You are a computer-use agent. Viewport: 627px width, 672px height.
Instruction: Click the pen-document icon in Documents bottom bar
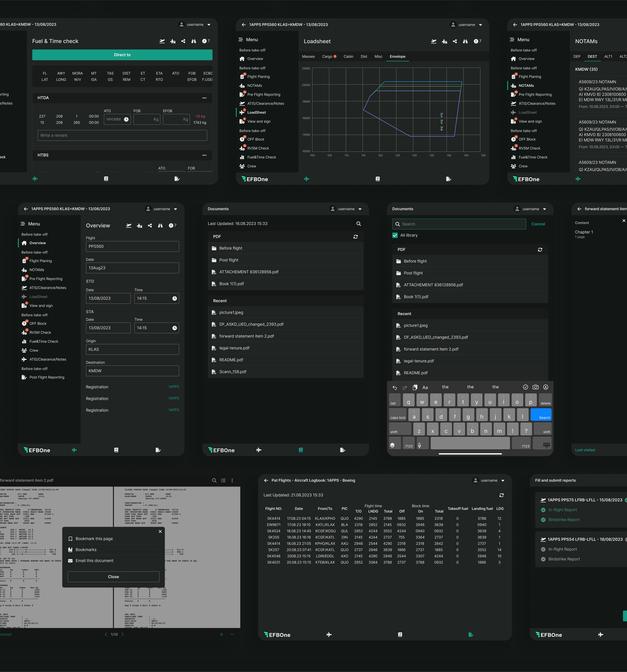click(343, 450)
